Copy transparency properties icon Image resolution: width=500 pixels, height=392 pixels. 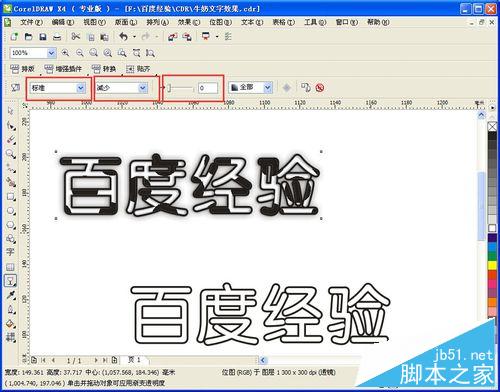tap(305, 87)
